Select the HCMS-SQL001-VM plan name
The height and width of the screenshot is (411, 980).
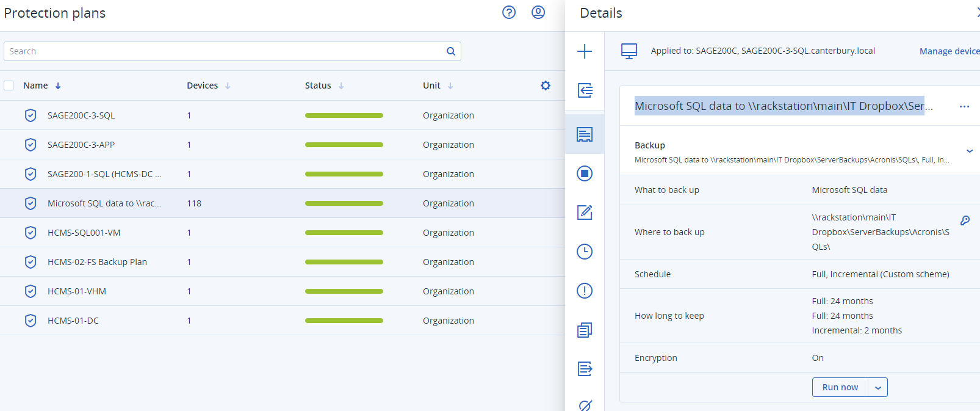(x=84, y=233)
